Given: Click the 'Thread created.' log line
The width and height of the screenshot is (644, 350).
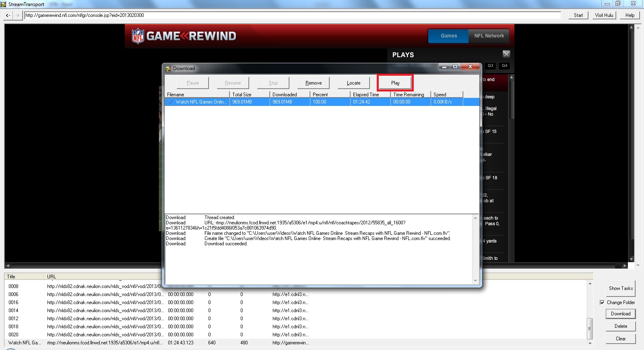Looking at the screenshot, I should pos(220,217).
